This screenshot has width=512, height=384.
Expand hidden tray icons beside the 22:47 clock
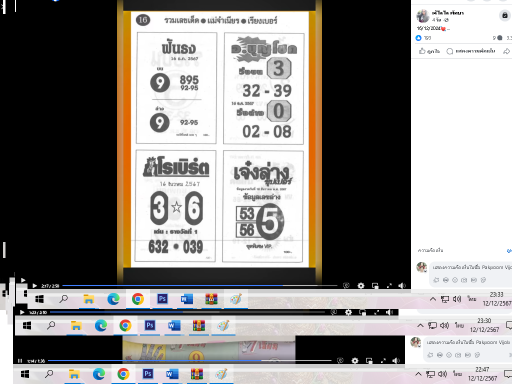[x=418, y=374]
